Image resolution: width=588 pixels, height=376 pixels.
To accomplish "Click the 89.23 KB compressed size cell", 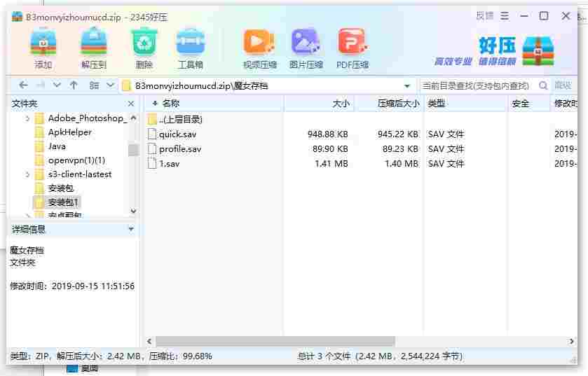I will click(x=400, y=148).
